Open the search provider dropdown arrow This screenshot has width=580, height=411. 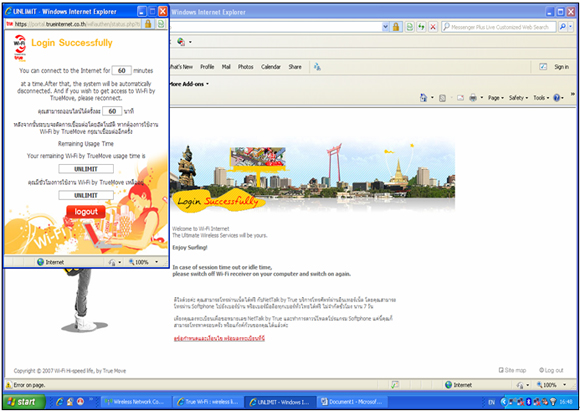click(571, 27)
